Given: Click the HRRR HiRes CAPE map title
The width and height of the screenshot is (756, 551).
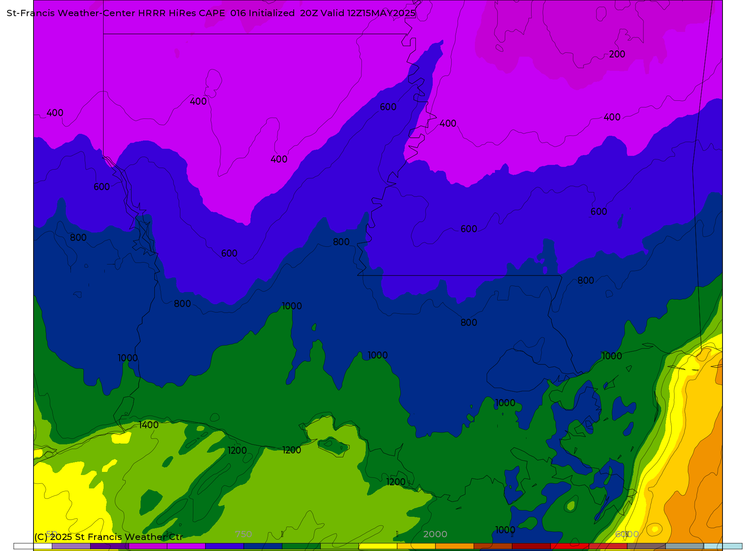Looking at the screenshot, I should (x=211, y=13).
